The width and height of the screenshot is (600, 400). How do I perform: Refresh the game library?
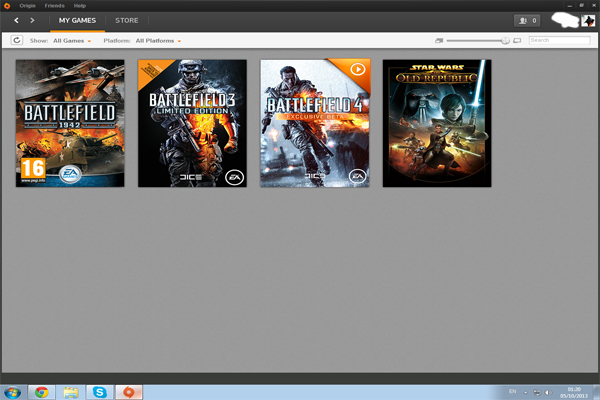coord(16,40)
